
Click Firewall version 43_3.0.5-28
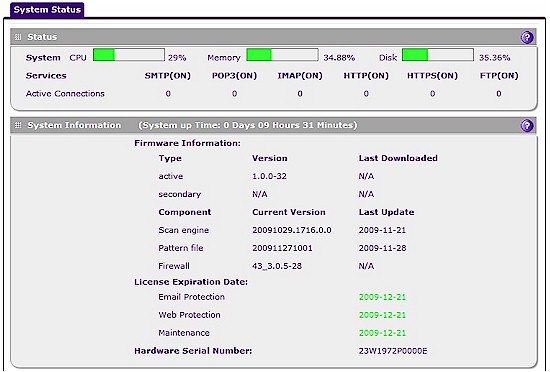[277, 266]
